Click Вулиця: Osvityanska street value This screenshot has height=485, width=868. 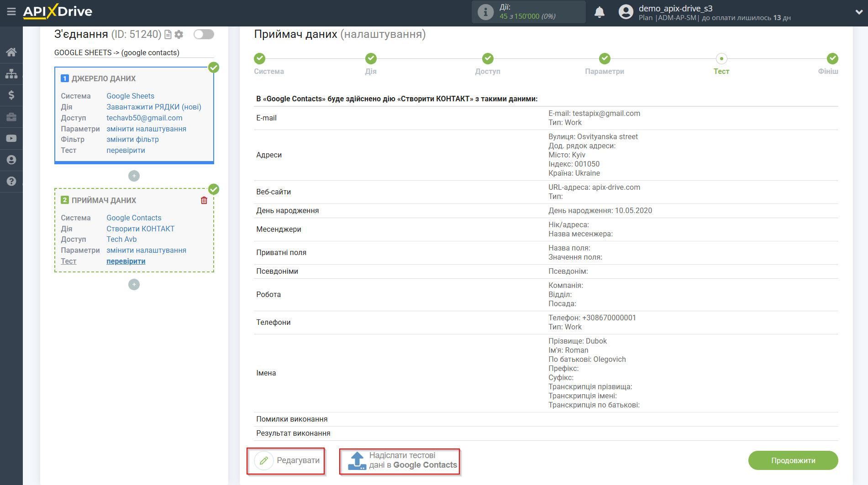tap(593, 136)
